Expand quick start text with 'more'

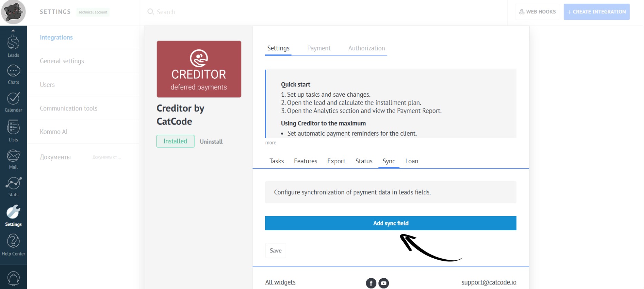271,143
